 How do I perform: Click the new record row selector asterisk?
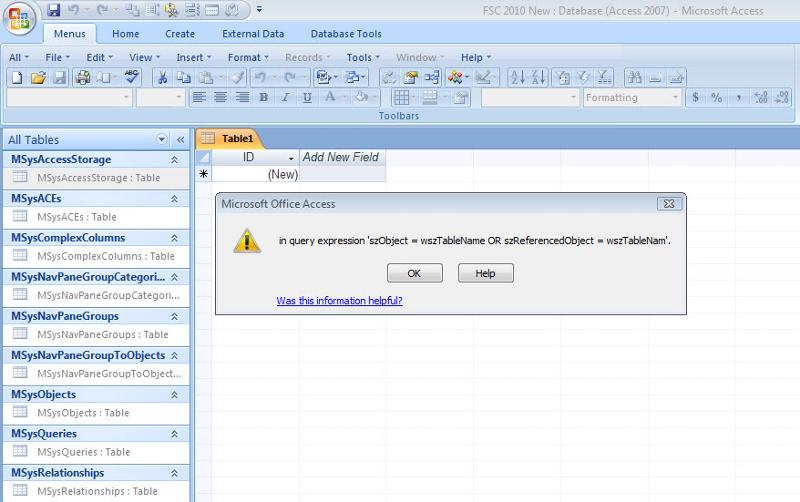point(203,174)
